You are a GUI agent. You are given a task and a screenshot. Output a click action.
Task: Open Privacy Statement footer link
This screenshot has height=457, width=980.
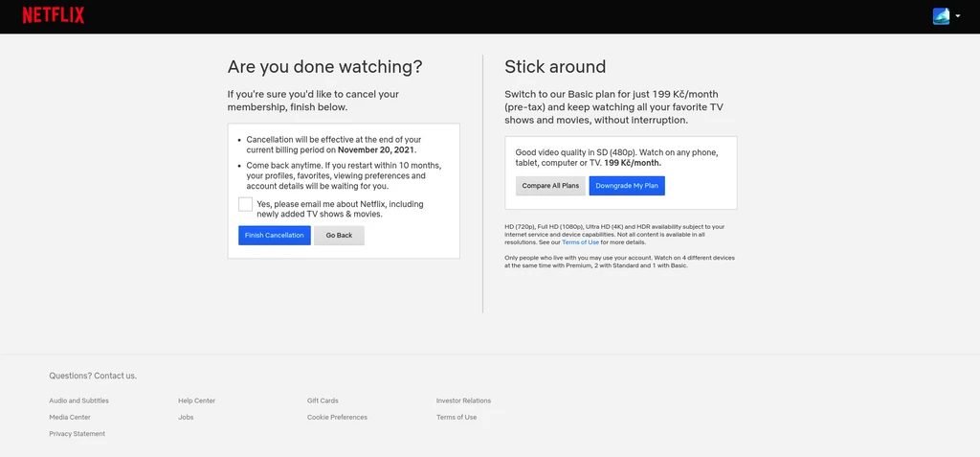(x=78, y=434)
